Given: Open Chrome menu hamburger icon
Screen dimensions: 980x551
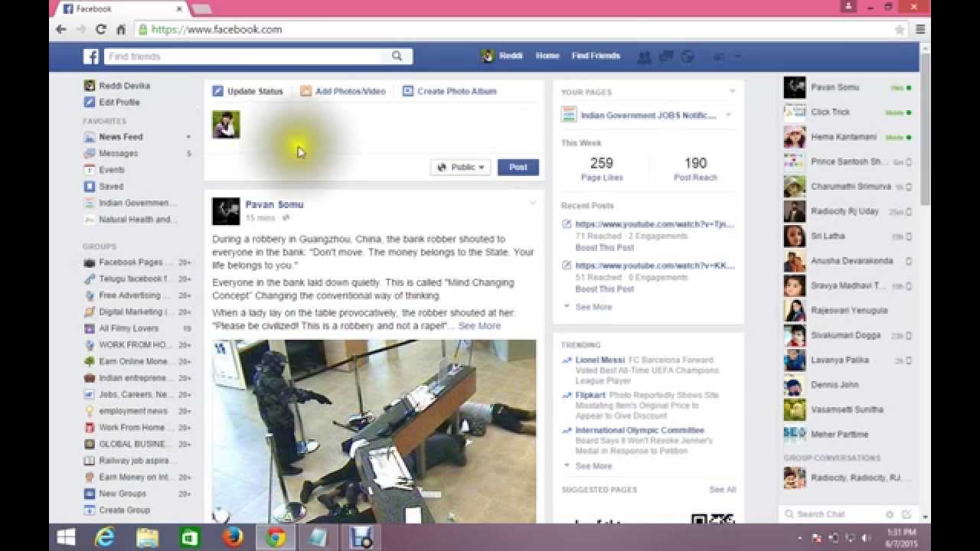Looking at the screenshot, I should (x=920, y=29).
